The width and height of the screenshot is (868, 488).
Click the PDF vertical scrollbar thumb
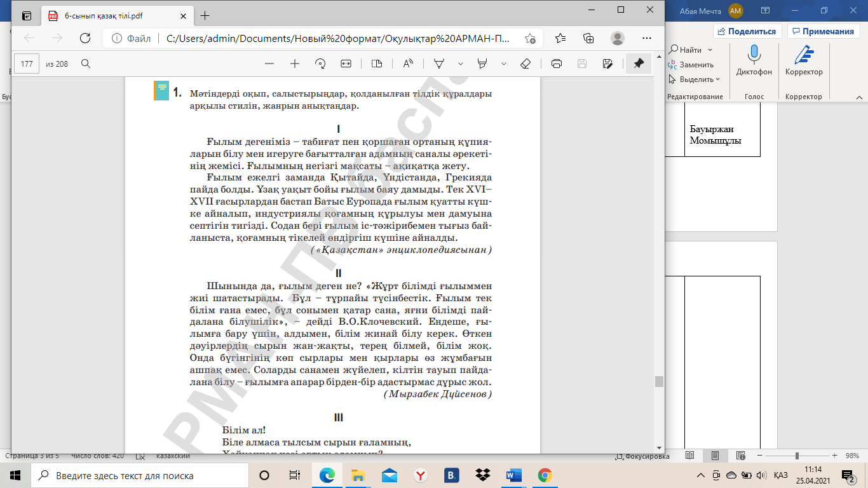pyautogui.click(x=659, y=381)
